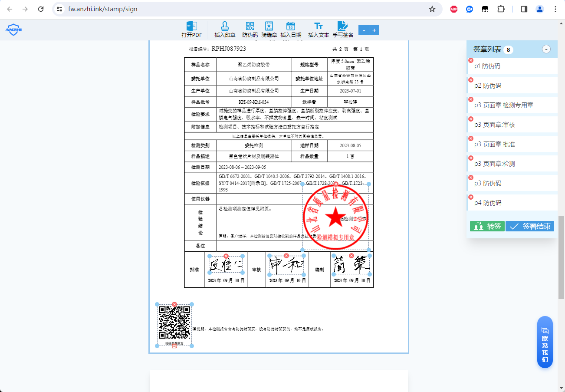
Task: Select the 插入日期 date insertion tool
Action: tap(291, 30)
